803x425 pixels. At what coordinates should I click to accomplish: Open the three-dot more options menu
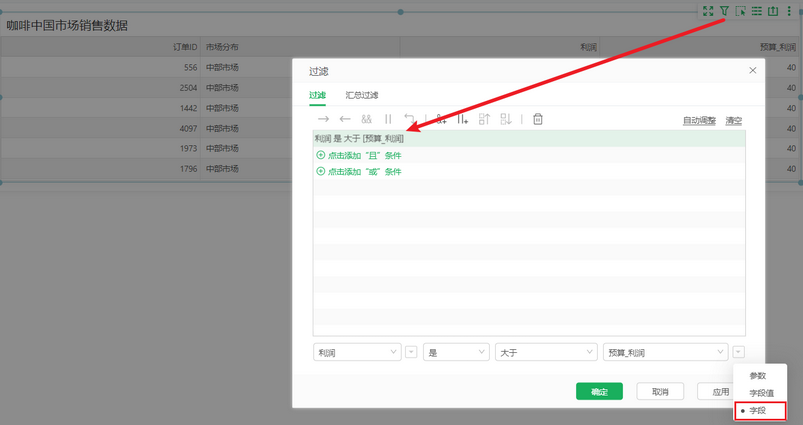click(x=789, y=10)
